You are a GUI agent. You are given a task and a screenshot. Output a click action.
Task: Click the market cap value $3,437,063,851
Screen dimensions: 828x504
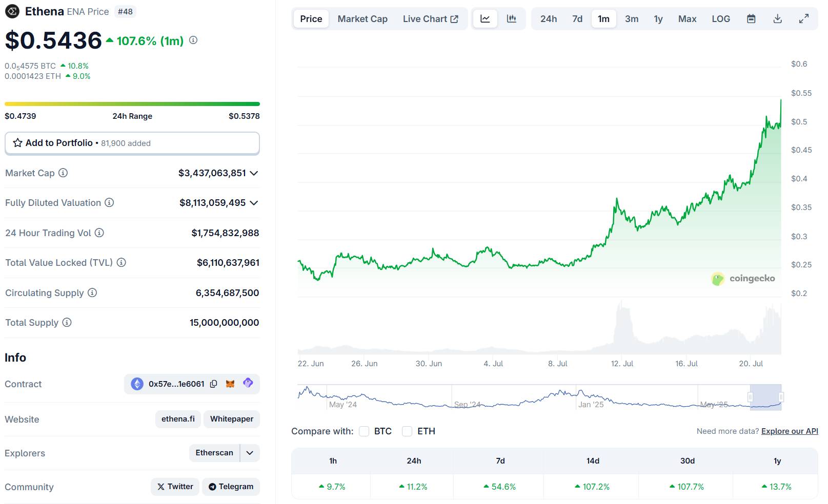212,173
